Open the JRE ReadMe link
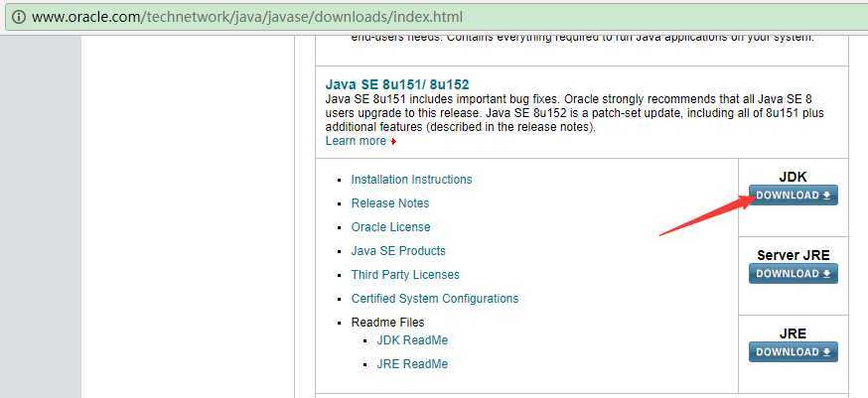Screen dimensions: 868x398 pos(412,364)
